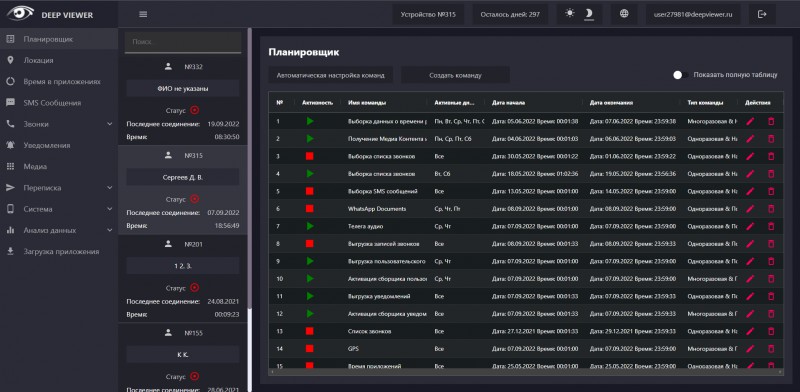Open Локация in sidebar
This screenshot has height=392, width=800.
point(59,60)
